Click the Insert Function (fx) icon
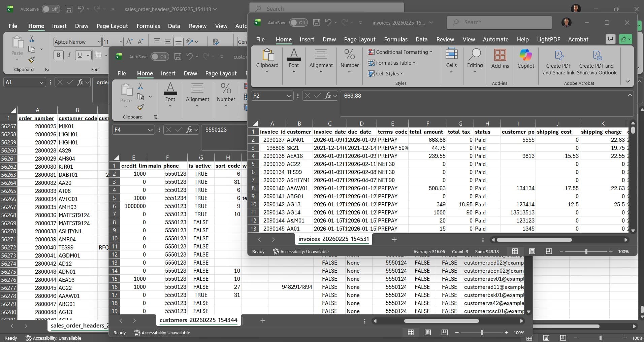The height and width of the screenshot is (342, 644). coord(328,96)
